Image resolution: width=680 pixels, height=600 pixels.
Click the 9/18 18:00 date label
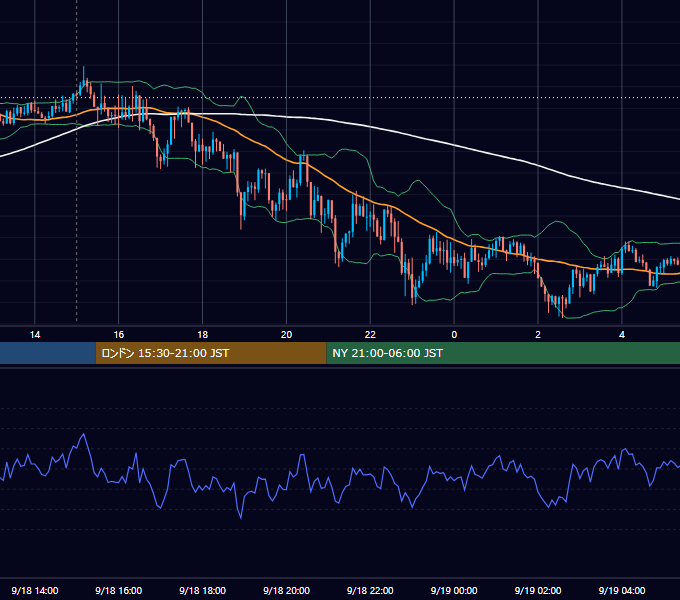point(203,590)
